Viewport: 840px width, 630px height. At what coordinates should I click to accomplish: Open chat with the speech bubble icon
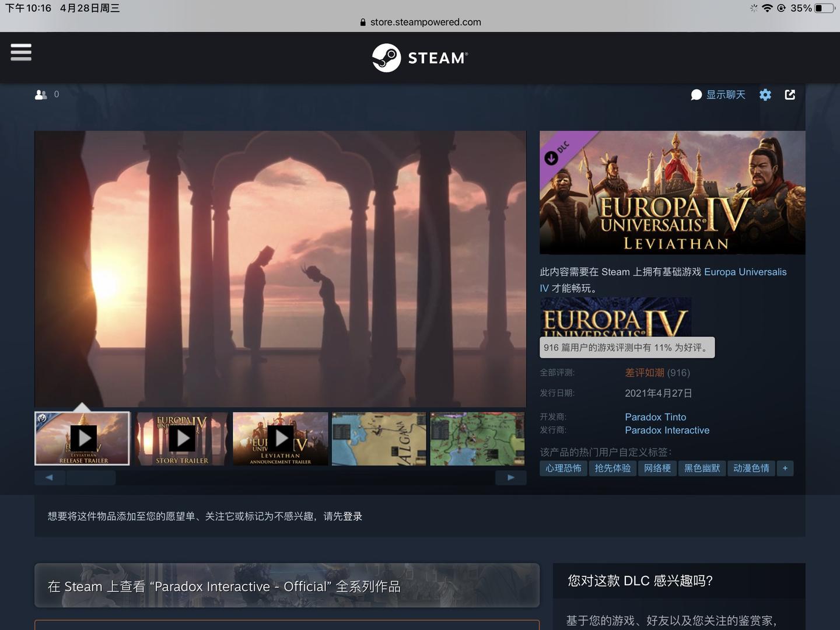click(696, 94)
